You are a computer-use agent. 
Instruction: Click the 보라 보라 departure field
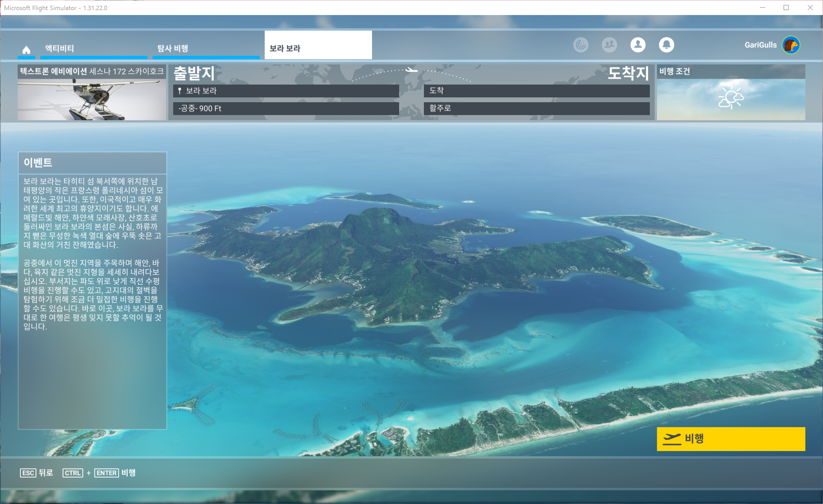click(x=286, y=91)
